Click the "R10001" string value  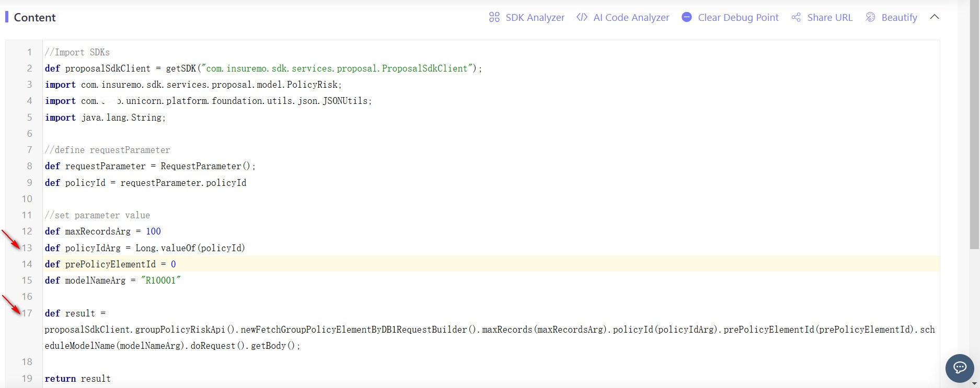click(160, 280)
